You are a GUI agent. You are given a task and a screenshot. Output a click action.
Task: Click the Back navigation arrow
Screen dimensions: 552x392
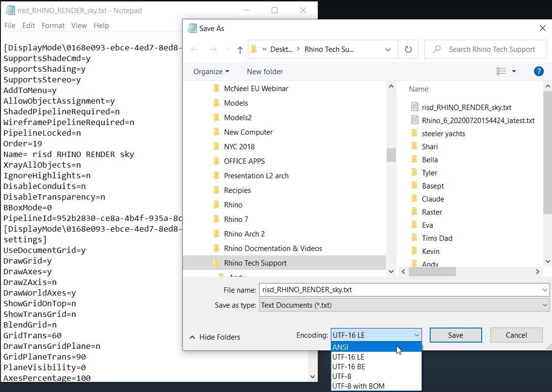click(x=195, y=49)
